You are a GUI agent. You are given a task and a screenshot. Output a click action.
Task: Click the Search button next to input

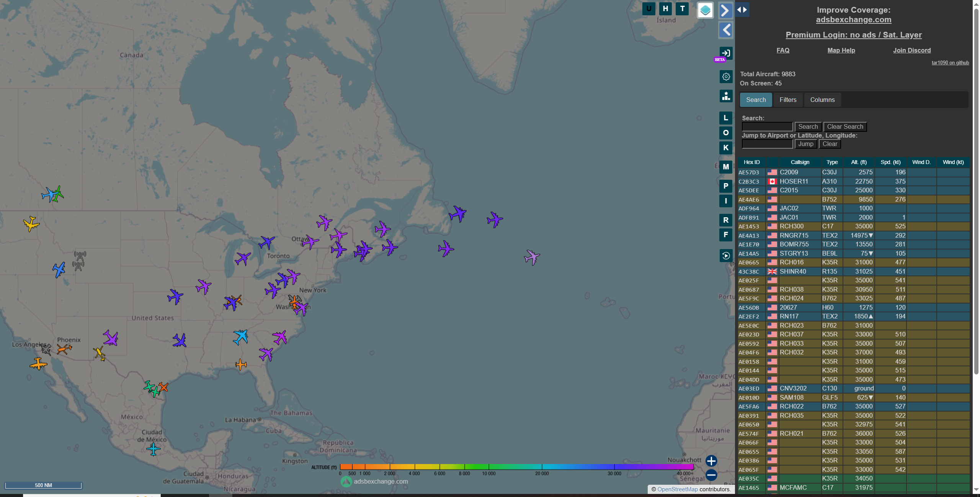point(808,127)
